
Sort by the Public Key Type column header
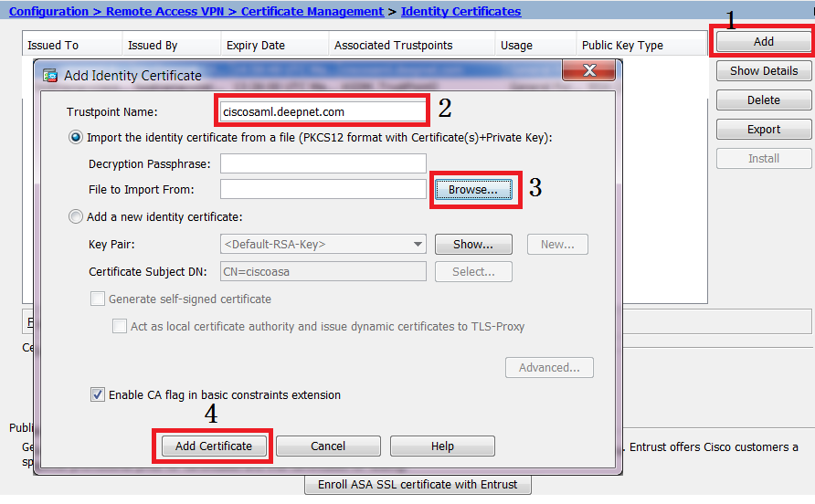pyautogui.click(x=642, y=46)
